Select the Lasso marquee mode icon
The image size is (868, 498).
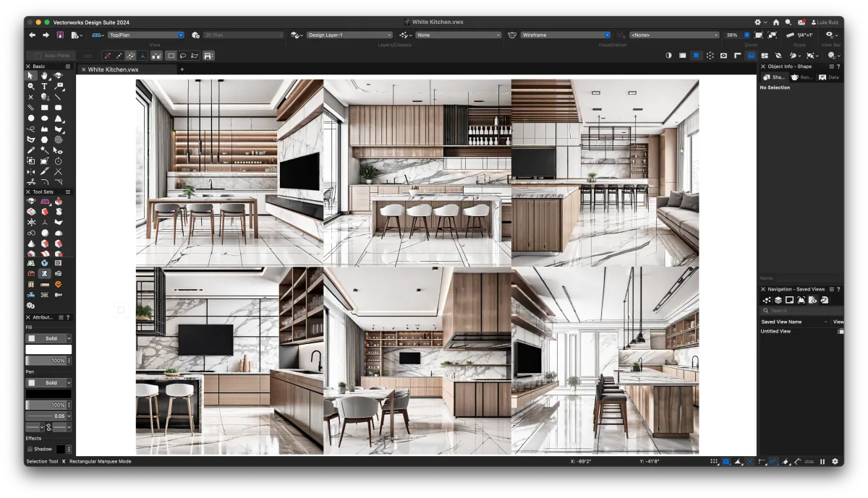183,55
